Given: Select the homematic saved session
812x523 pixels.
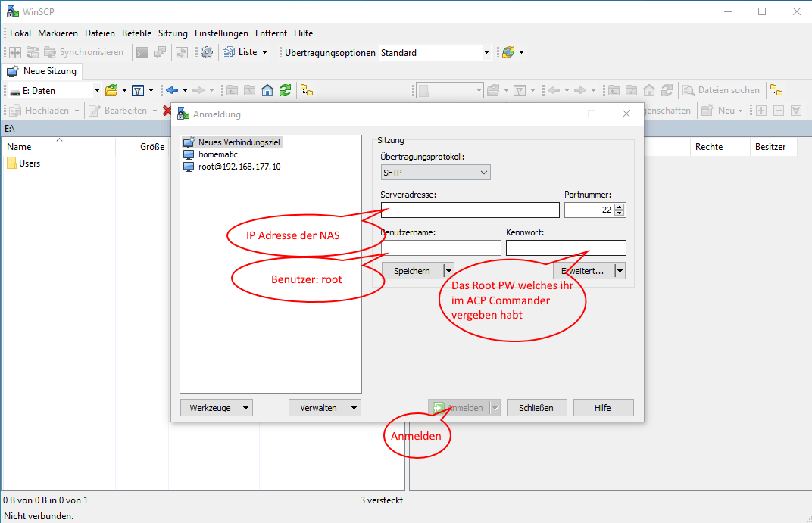Looking at the screenshot, I should click(218, 154).
